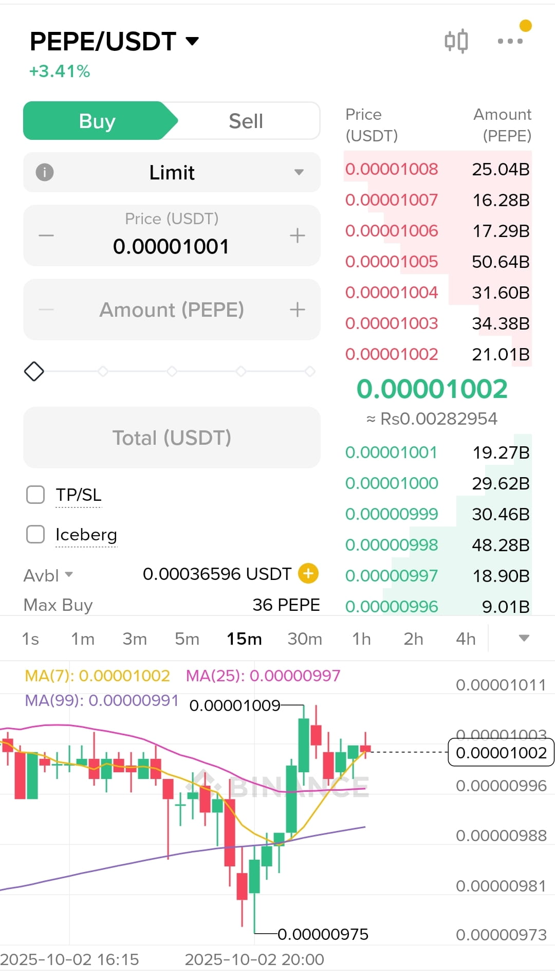This screenshot has height=980, width=555.
Task: Select bid price 0.00000999
Action: pyautogui.click(x=392, y=514)
